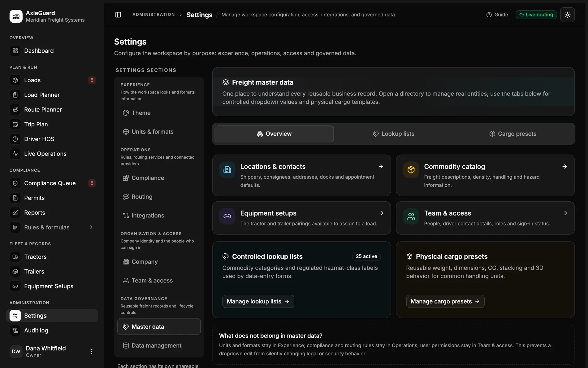Open Dashboard from the sidebar
Viewport: 588px width, 368px height.
(52, 51)
